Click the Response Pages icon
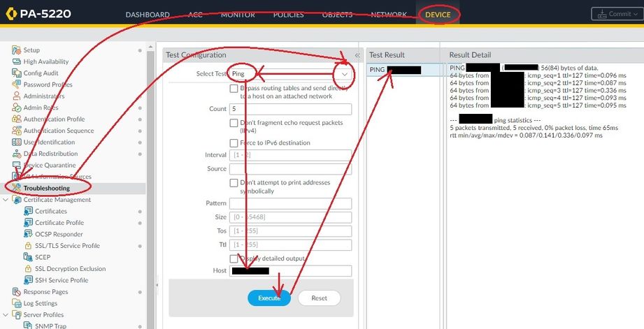644x329 pixels. [x=16, y=292]
